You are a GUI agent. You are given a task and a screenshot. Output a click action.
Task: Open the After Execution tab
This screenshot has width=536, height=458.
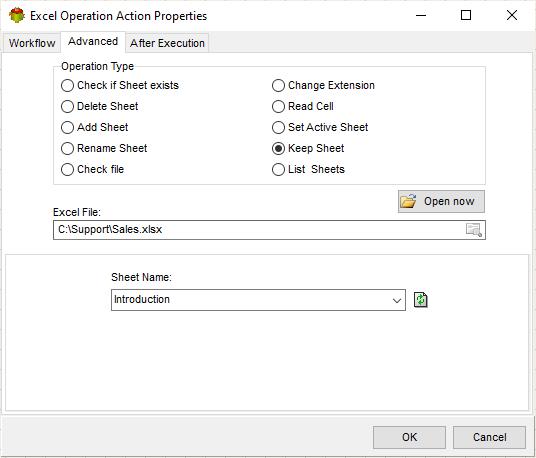point(167,43)
